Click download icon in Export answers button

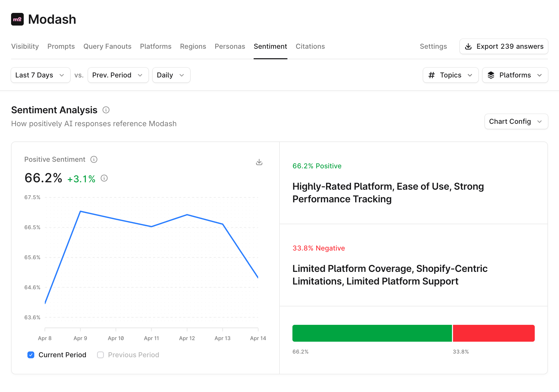click(468, 46)
